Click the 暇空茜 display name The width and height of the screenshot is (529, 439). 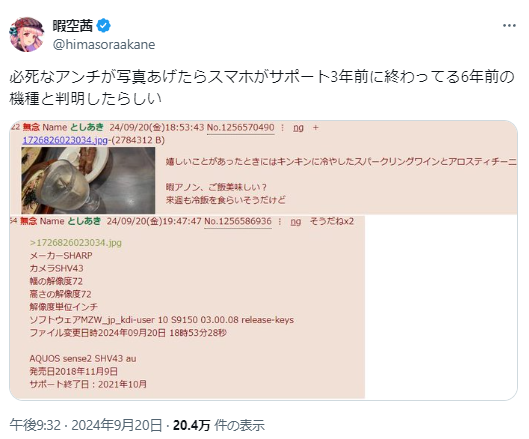[73, 26]
